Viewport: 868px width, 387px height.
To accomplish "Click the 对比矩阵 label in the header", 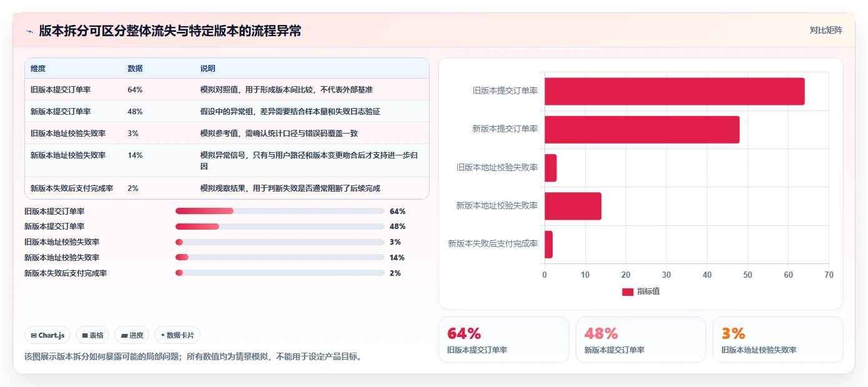I will click(826, 30).
